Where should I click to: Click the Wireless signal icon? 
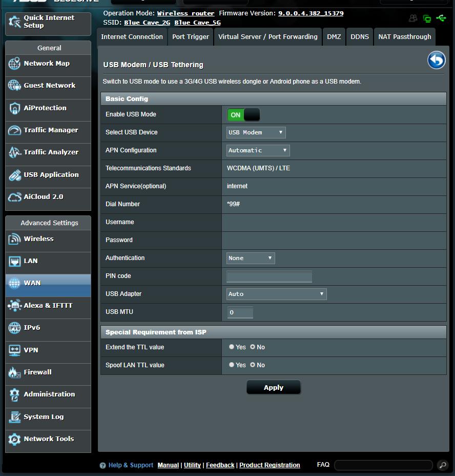point(14,239)
